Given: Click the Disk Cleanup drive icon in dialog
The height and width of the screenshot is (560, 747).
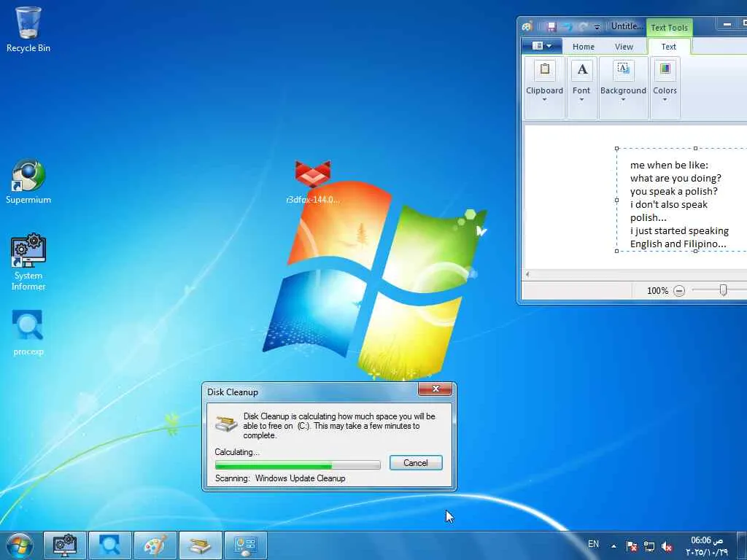Looking at the screenshot, I should [226, 422].
